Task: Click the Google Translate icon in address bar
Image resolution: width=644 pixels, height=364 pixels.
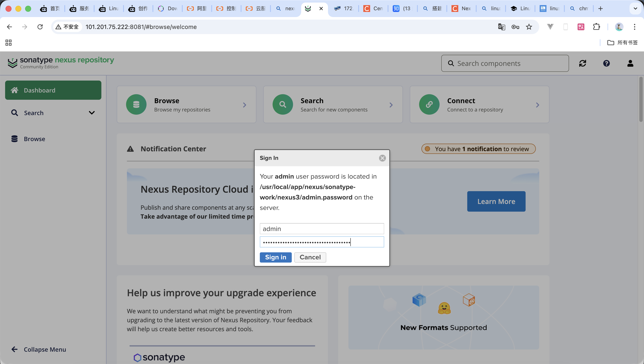Action: point(501,27)
